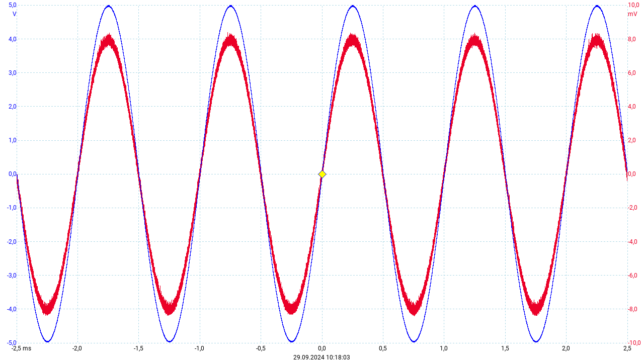Click '1,0' on the blue V axis

[13, 140]
